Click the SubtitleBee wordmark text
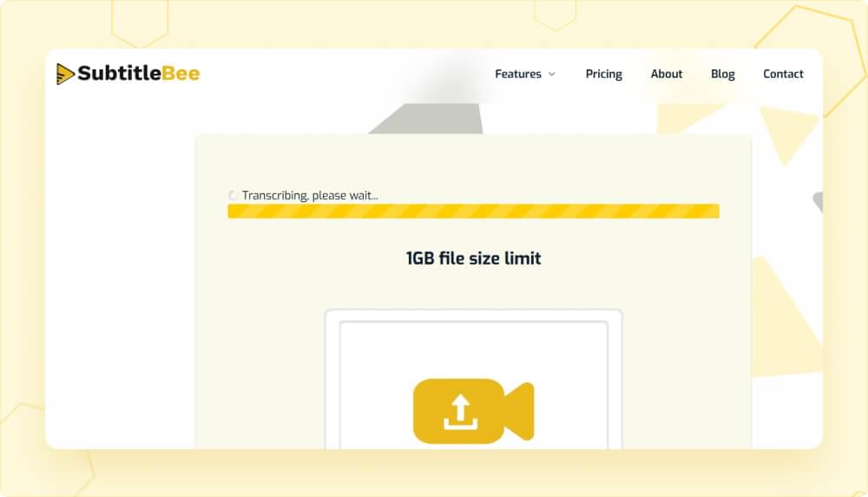The width and height of the screenshot is (868, 497). [x=139, y=74]
